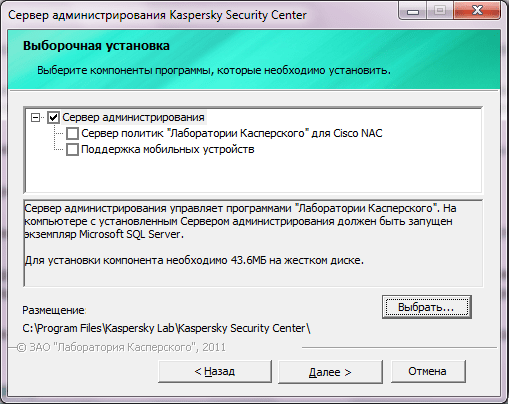Uncheck the Сервер администрирования checkbox
The height and width of the screenshot is (404, 509).
(x=53, y=117)
